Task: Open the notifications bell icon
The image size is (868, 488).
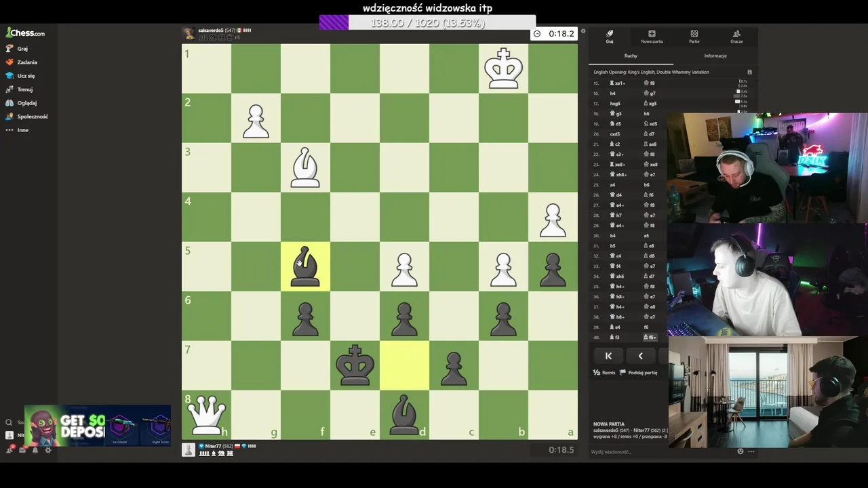Action: tap(35, 450)
